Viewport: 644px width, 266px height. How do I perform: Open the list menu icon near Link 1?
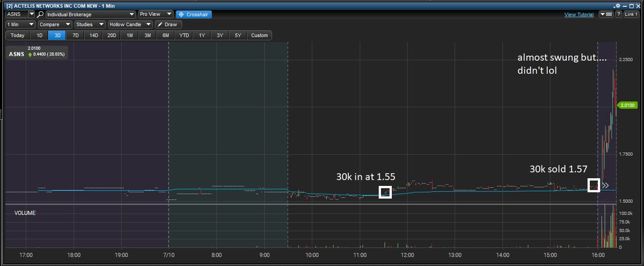[x=606, y=15]
